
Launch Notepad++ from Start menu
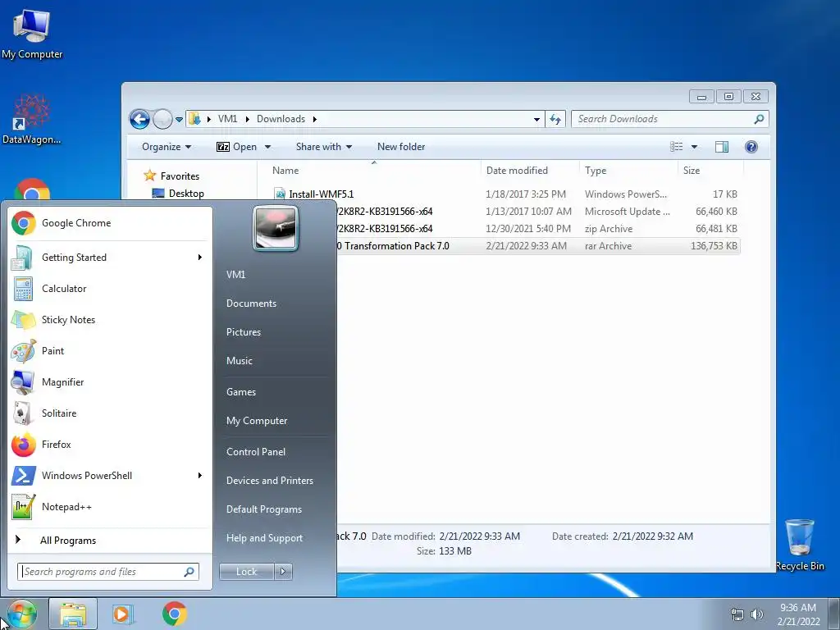point(111,506)
